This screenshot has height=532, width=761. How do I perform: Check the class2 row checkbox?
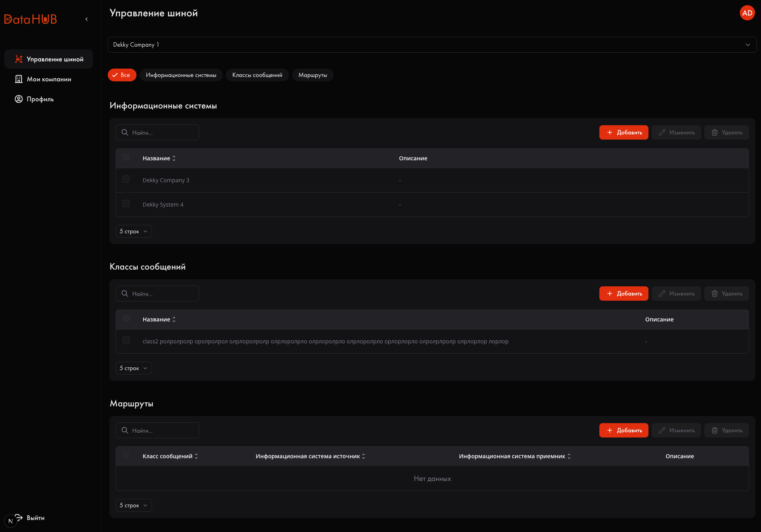pos(126,340)
